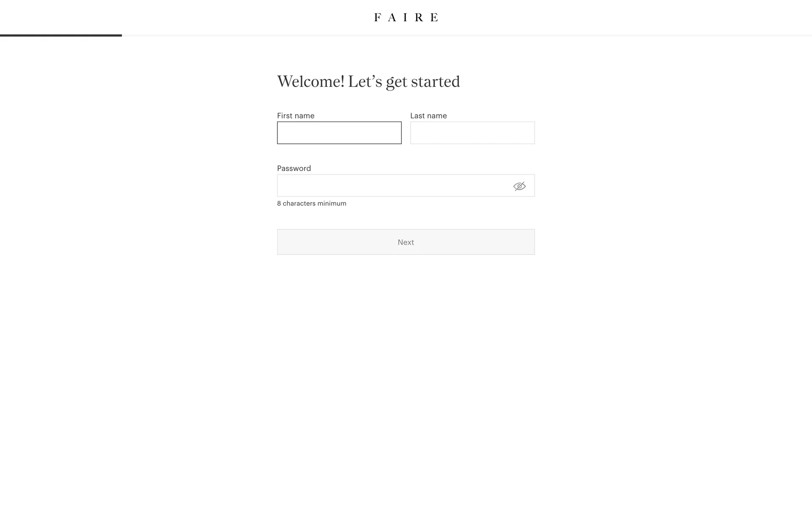Click the word "Welcome!" in the heading
The width and height of the screenshot is (812, 508).
click(310, 81)
